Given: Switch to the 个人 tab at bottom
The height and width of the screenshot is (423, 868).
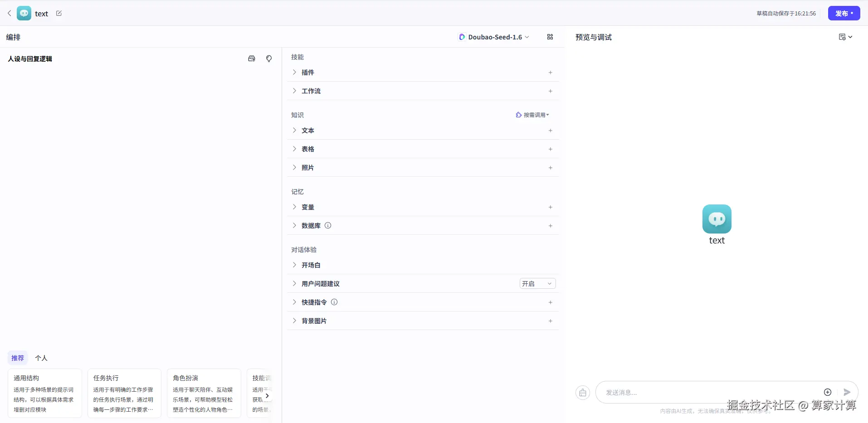Looking at the screenshot, I should point(41,358).
